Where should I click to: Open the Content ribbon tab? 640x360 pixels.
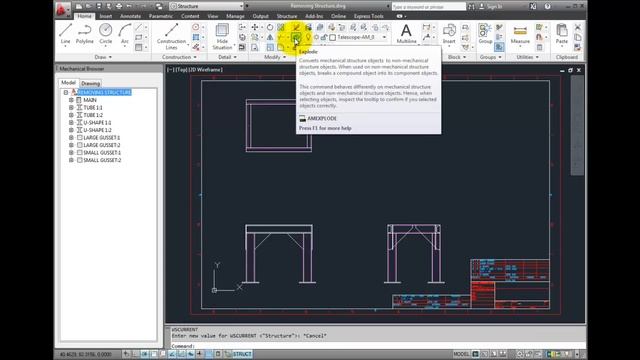(190, 16)
